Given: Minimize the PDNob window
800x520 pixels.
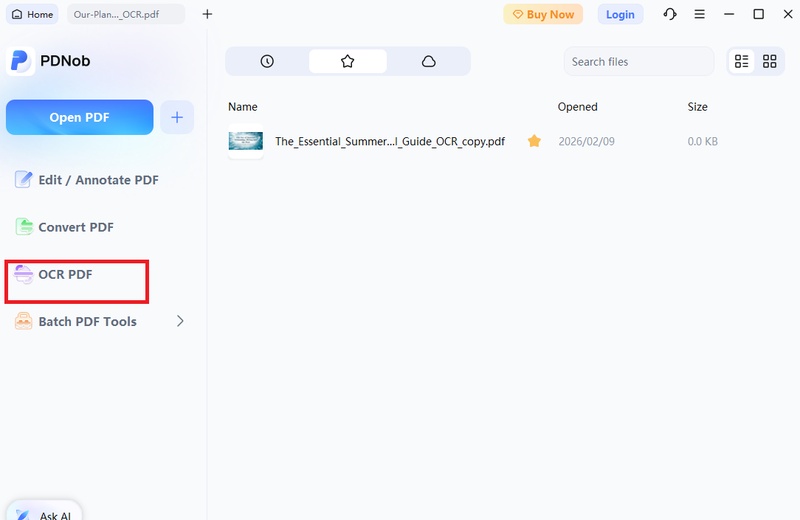Looking at the screenshot, I should [729, 14].
